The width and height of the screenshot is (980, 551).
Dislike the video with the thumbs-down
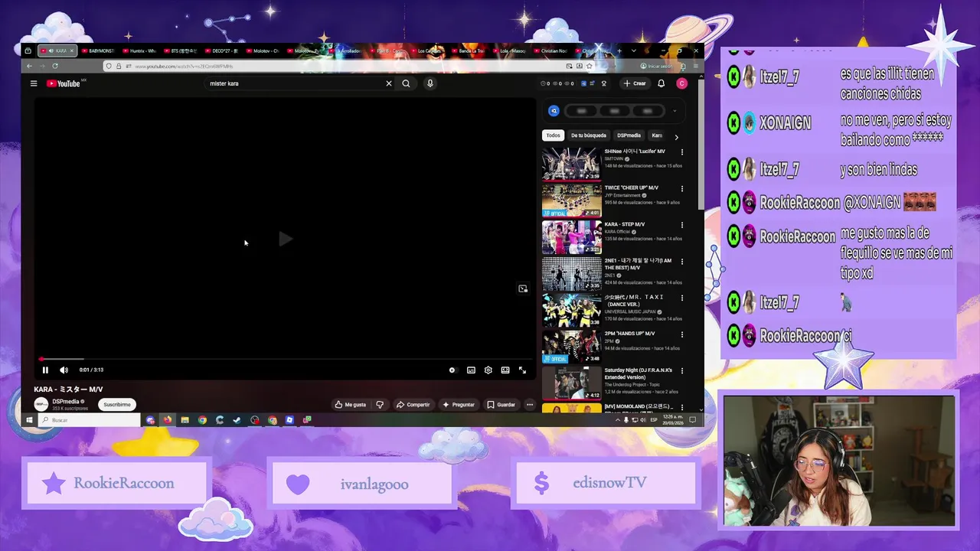(x=380, y=404)
